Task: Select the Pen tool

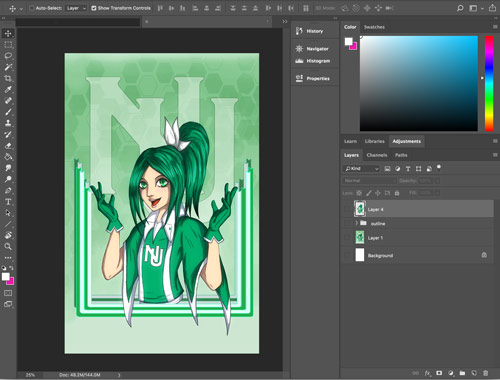Action: click(8, 191)
